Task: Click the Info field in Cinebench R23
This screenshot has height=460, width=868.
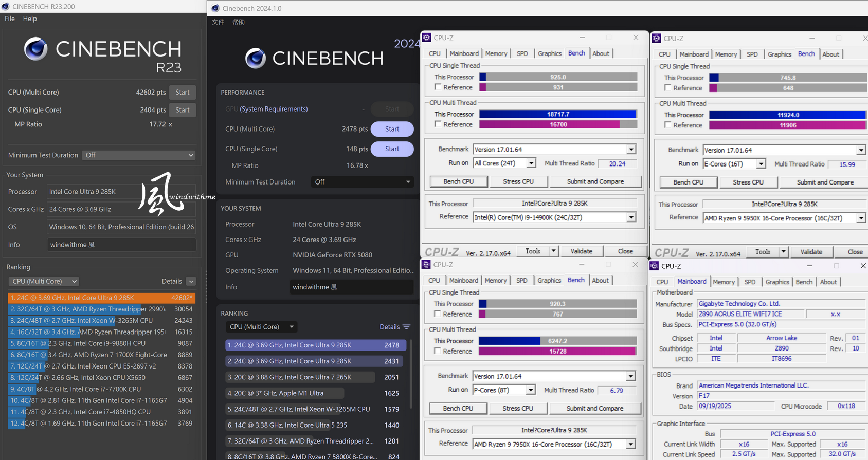Action: [121, 245]
